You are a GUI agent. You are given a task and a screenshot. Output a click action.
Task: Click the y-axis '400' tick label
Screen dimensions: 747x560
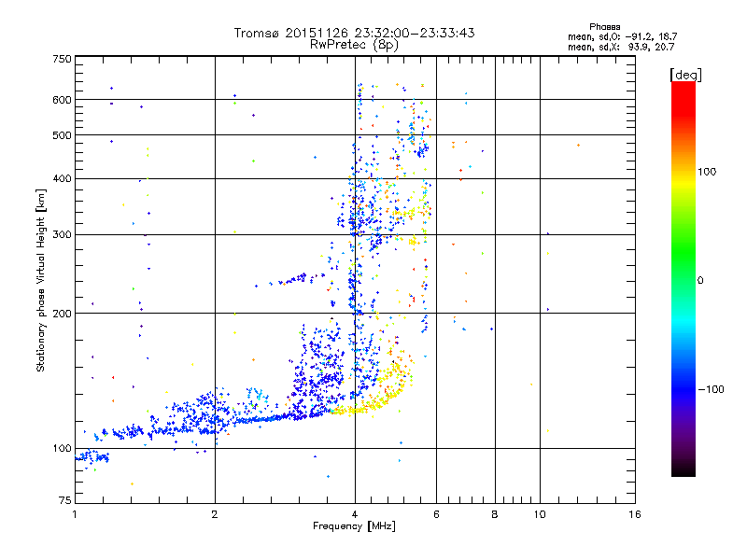[62, 178]
